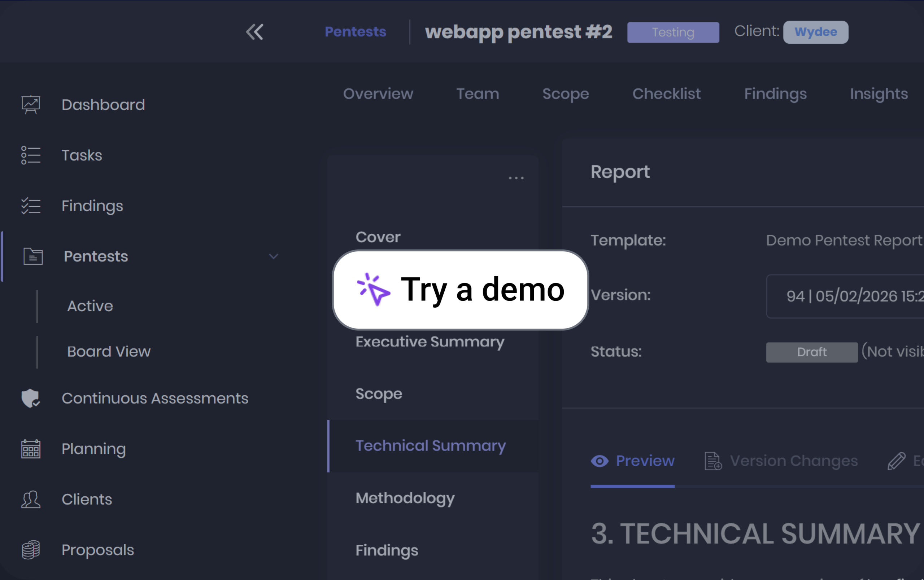Open the three-dots report sections menu
This screenshot has height=580, width=924.
(516, 178)
